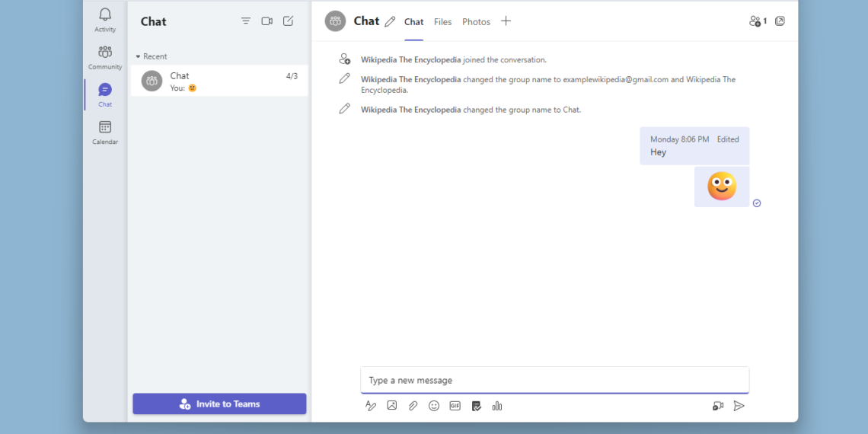Switch to the Chat tab
The width and height of the screenshot is (868, 434).
413,22
